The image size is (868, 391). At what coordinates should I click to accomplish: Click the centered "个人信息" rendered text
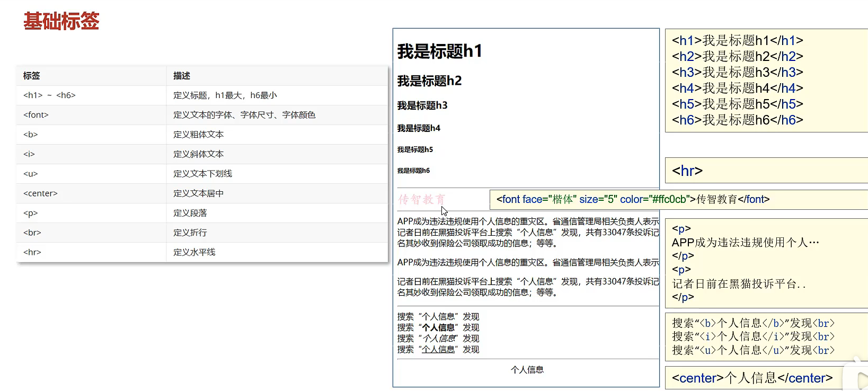527,370
